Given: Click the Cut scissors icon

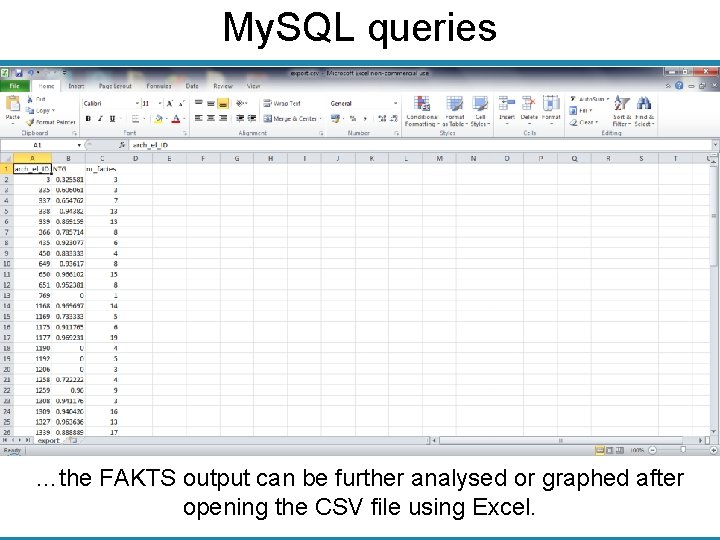Looking at the screenshot, I should (30, 99).
